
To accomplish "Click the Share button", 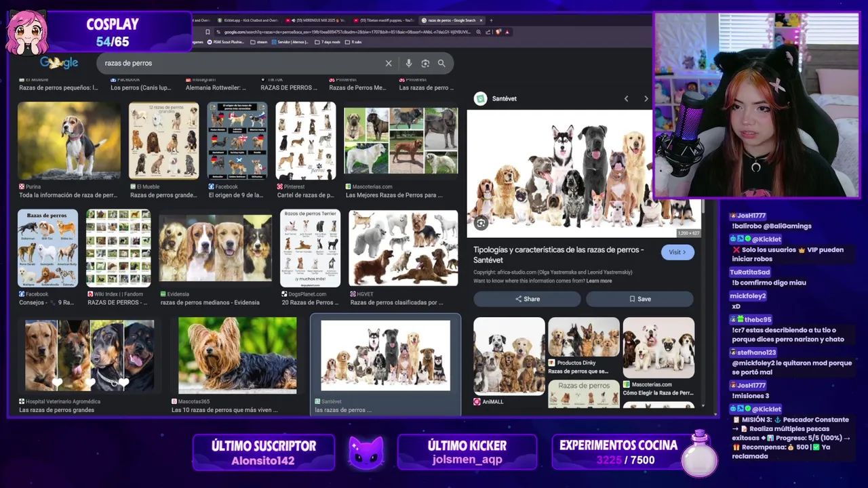I will point(527,299).
